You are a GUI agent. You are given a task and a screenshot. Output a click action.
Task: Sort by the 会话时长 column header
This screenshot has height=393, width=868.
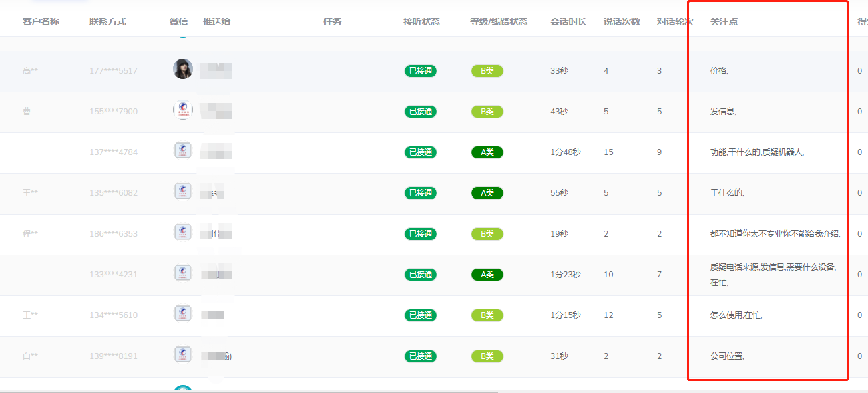coord(568,22)
